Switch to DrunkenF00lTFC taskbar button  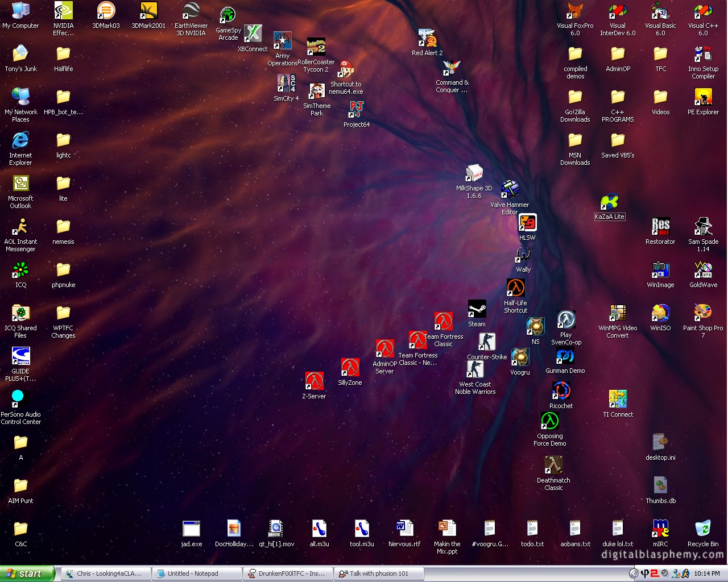[288, 573]
